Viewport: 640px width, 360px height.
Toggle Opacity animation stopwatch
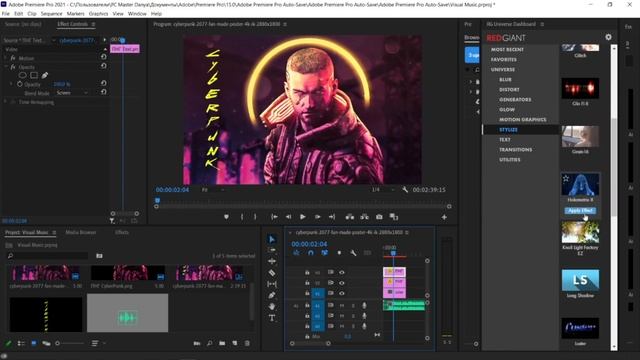coord(20,84)
